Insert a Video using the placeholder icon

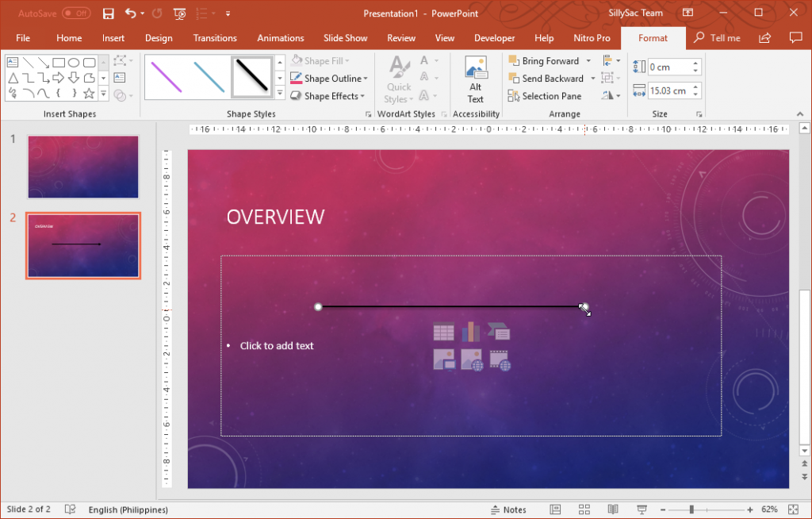tap(500, 359)
